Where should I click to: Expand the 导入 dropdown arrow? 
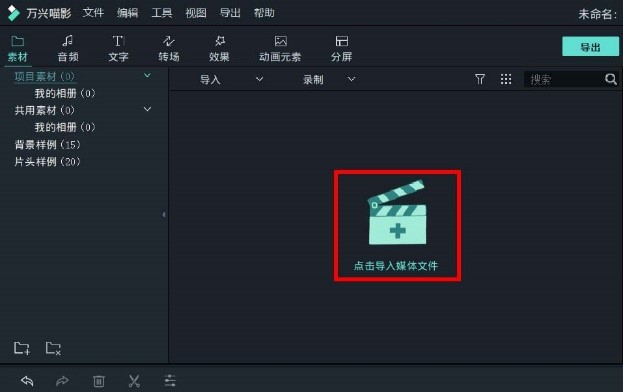[259, 79]
